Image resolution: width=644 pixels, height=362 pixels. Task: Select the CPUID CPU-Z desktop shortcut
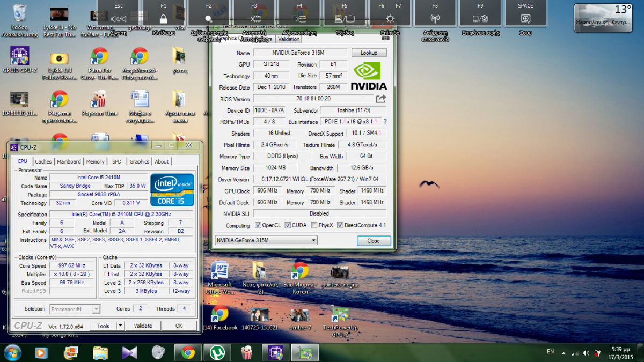click(20, 60)
